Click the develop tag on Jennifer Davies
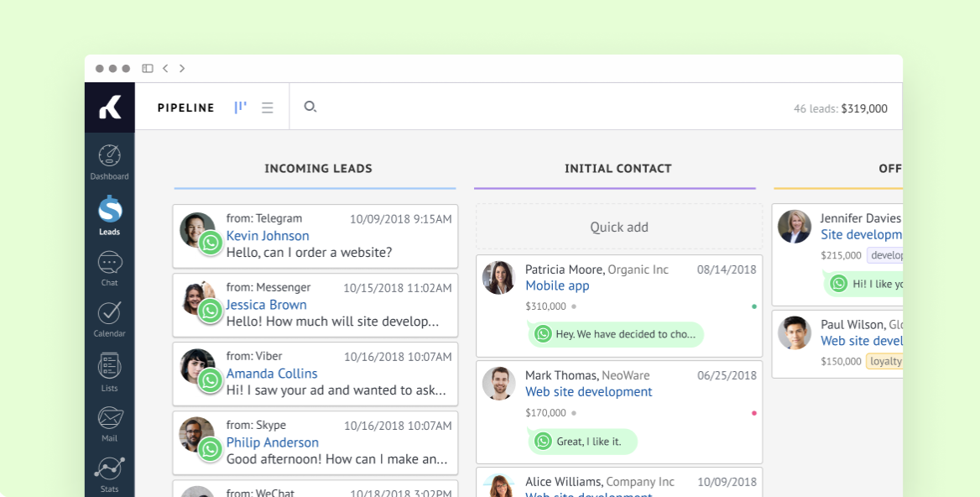This screenshot has height=497, width=980. [x=885, y=255]
